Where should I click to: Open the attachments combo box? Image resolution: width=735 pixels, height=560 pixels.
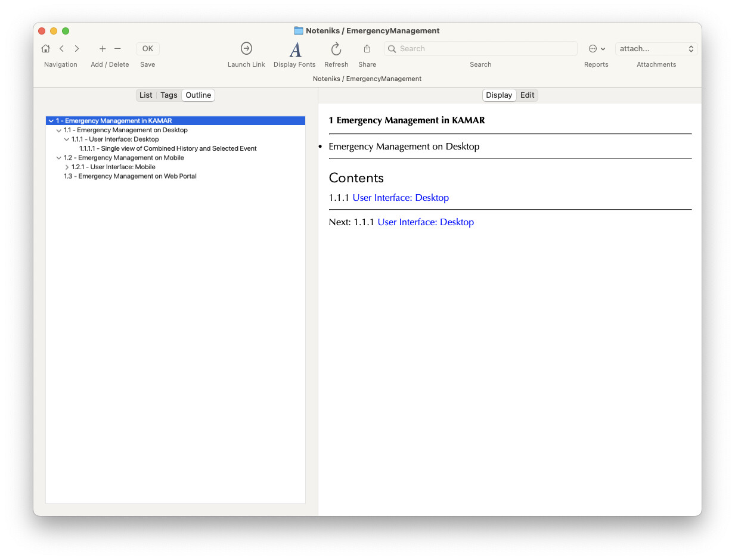point(656,49)
